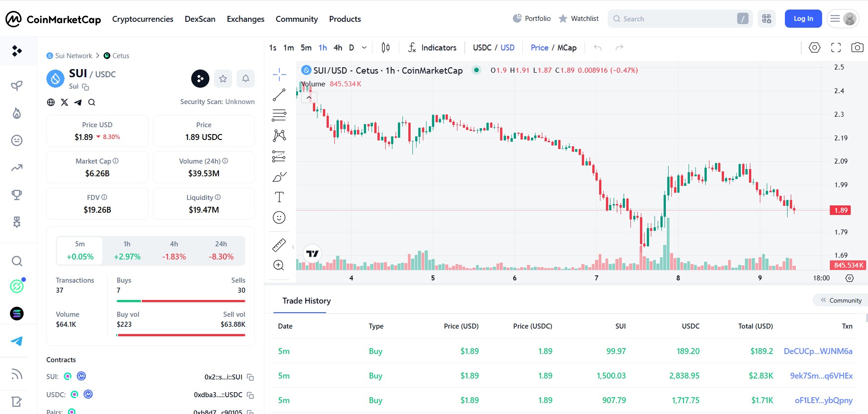Select the Trade History tab
This screenshot has width=868, height=414.
[x=307, y=301]
